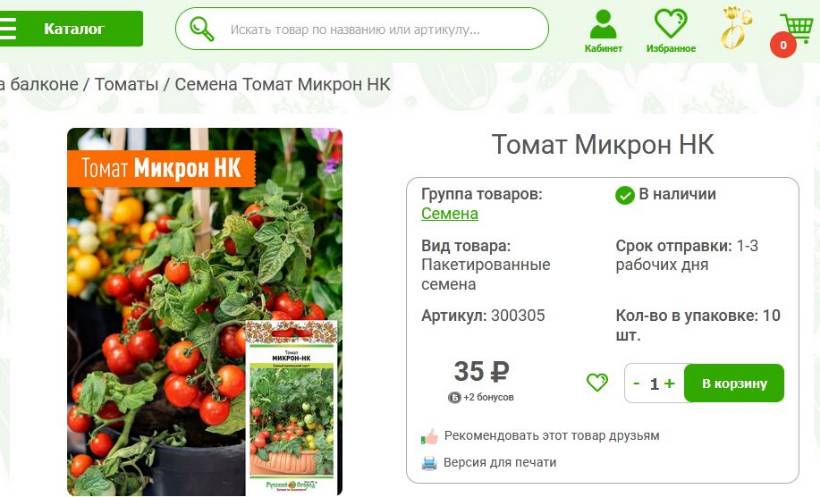
Task: Open Версия для печати link
Action: [500, 462]
